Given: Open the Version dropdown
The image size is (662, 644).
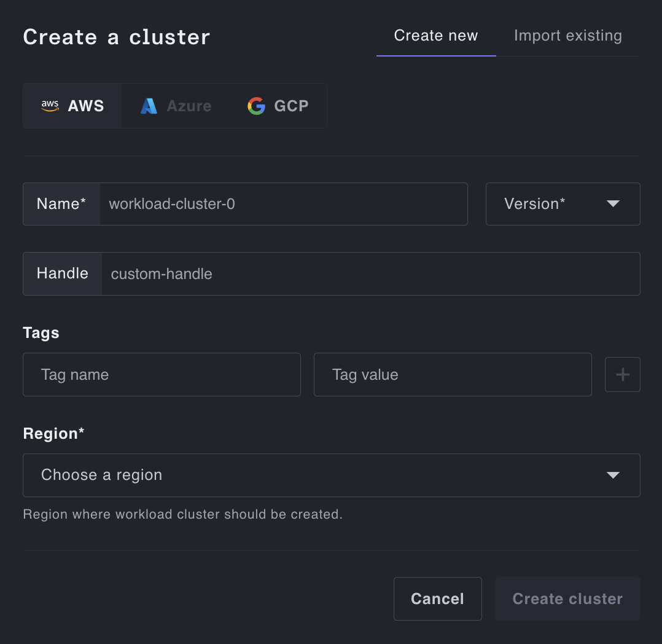Looking at the screenshot, I should coord(563,204).
